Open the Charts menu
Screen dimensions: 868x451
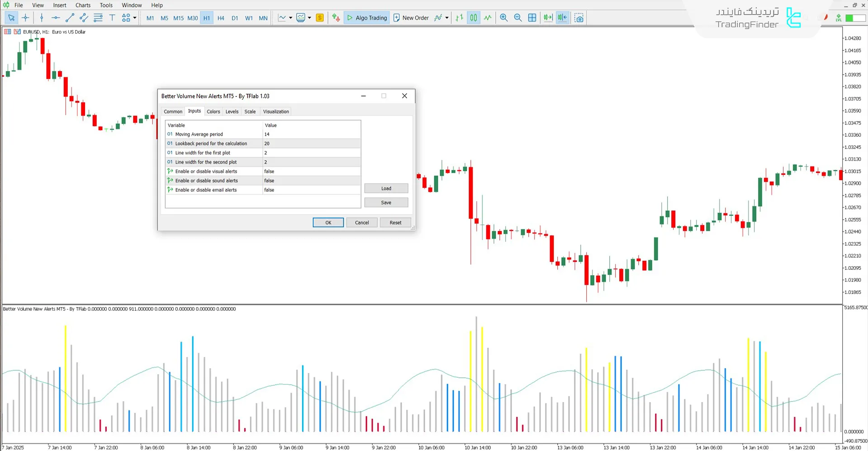coord(83,5)
